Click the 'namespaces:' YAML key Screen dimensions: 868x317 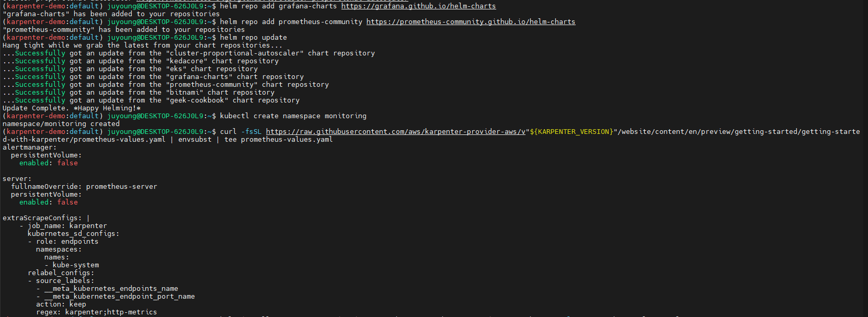(x=59, y=250)
